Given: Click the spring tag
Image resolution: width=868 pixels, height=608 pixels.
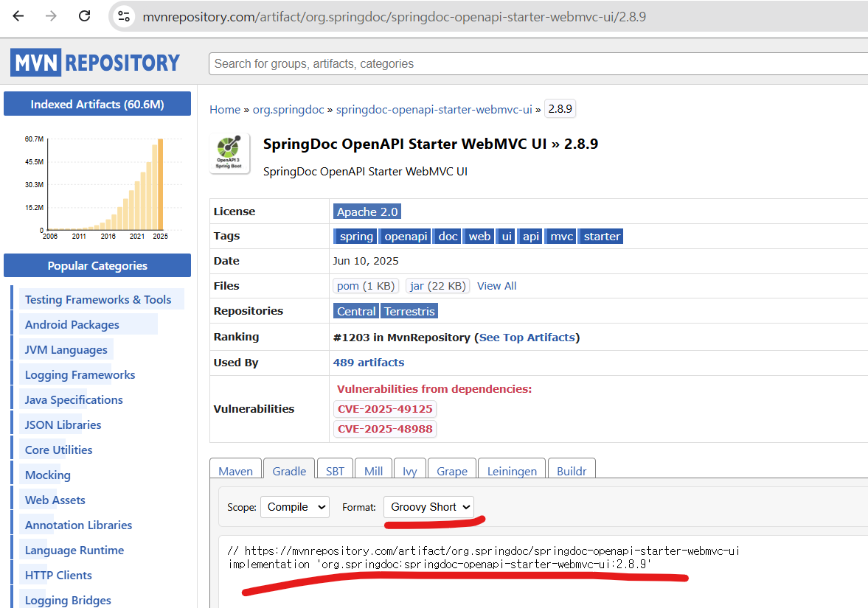Looking at the screenshot, I should coord(355,237).
